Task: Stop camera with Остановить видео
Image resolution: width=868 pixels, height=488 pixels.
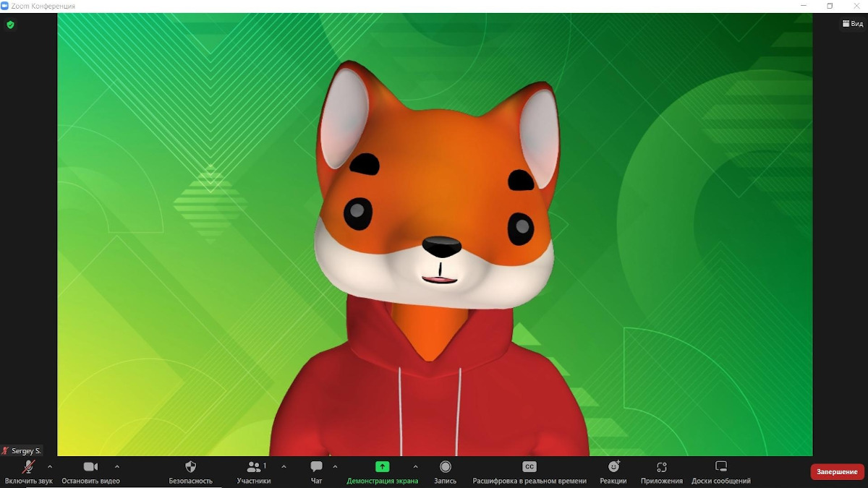Action: point(90,471)
